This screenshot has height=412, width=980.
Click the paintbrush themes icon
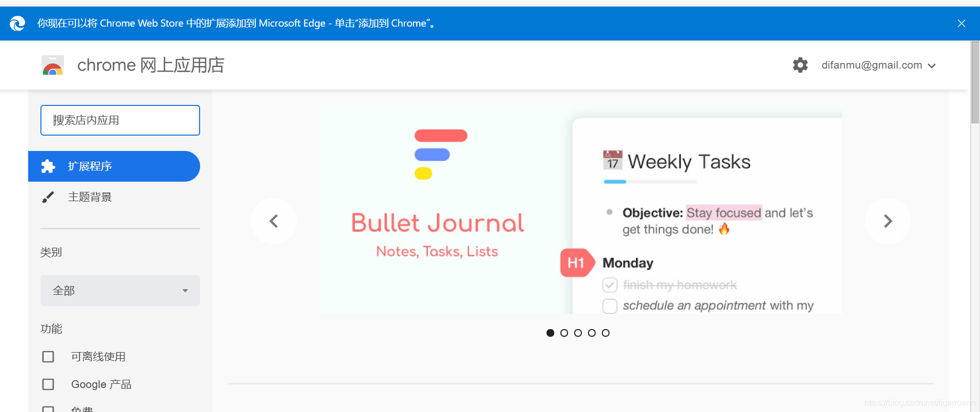(x=48, y=197)
